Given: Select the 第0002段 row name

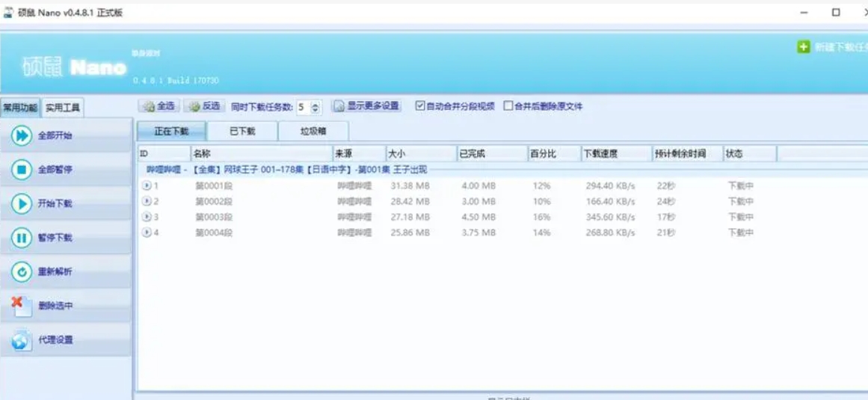Looking at the screenshot, I should click(x=214, y=201).
